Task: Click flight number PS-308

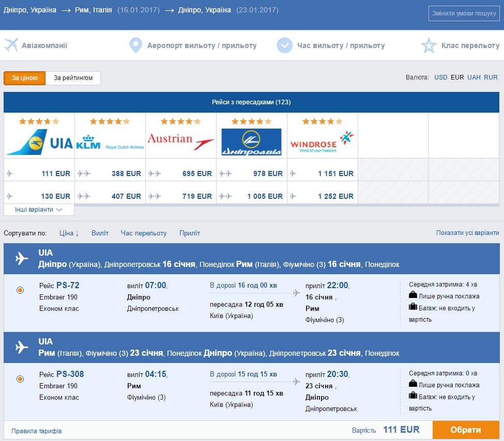Action: tap(70, 374)
